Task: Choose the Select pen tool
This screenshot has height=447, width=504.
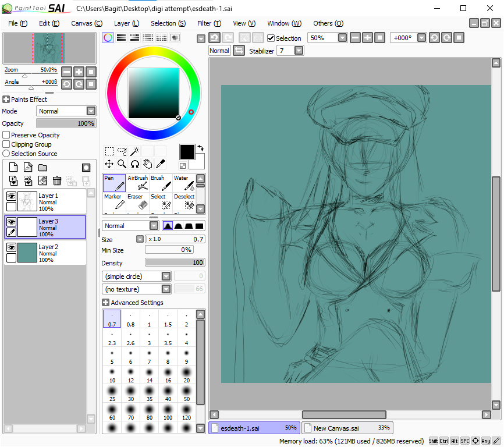Action: (161, 201)
